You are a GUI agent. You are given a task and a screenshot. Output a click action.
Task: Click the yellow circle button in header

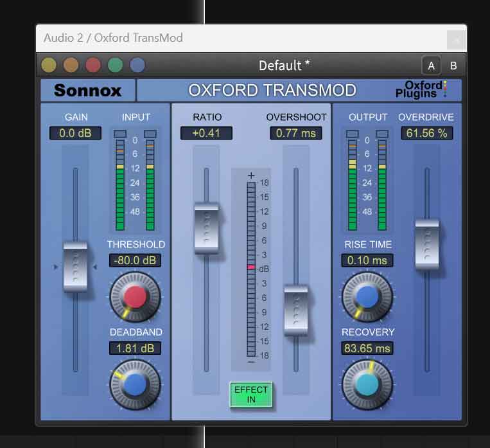click(x=49, y=65)
